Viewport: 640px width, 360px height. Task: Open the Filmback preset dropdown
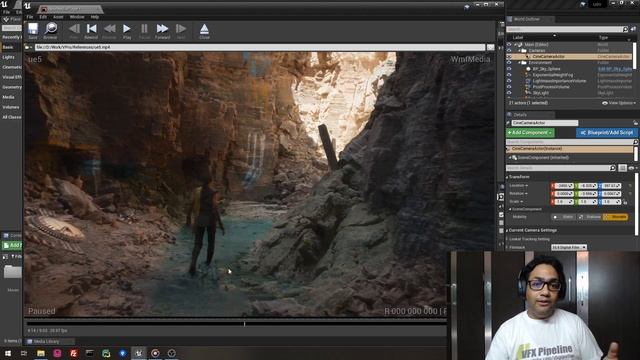point(569,247)
